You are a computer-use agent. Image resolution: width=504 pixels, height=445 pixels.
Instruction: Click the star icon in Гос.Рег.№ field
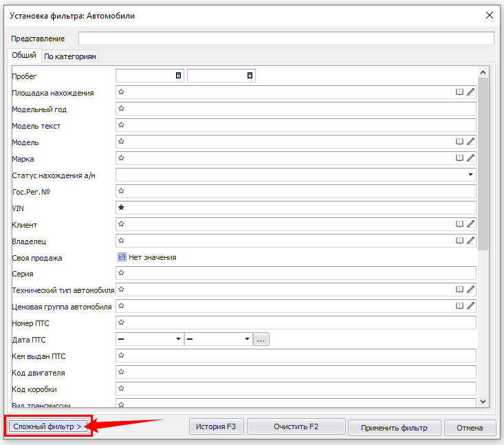tap(121, 191)
